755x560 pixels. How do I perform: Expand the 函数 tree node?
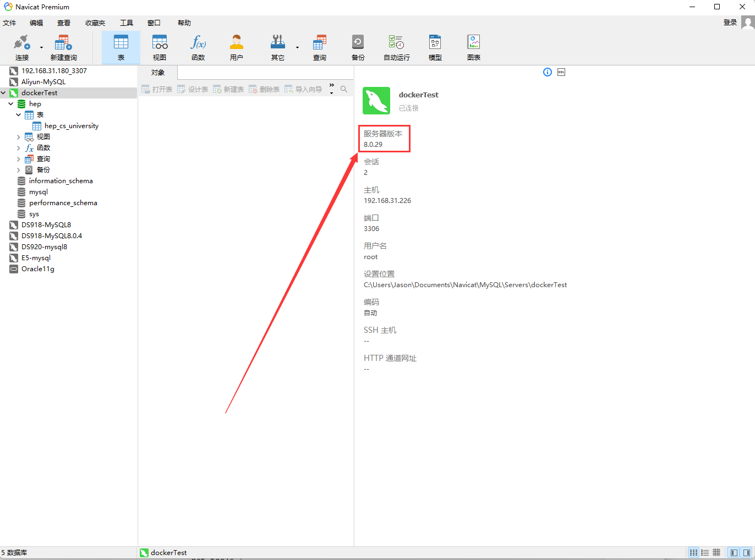[19, 148]
